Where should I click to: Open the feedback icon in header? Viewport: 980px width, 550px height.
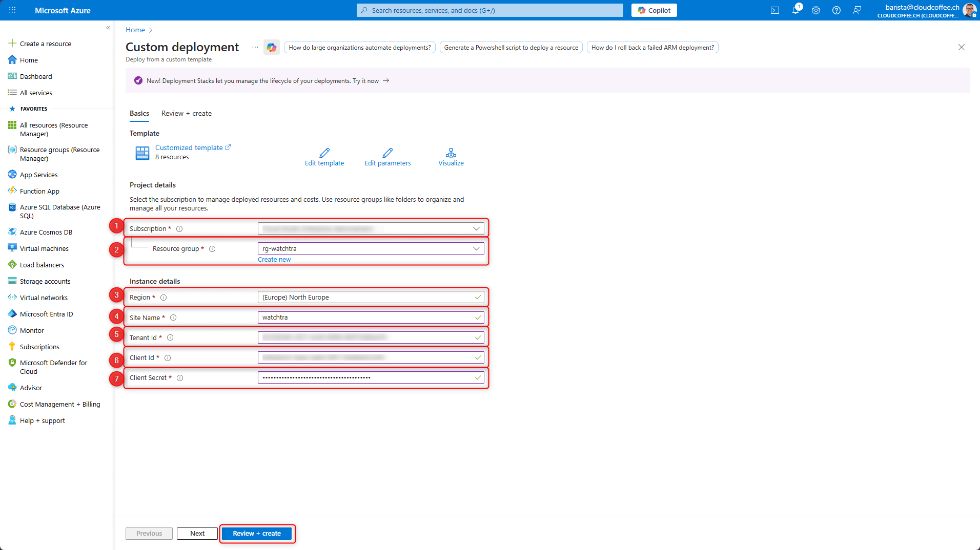pyautogui.click(x=857, y=10)
